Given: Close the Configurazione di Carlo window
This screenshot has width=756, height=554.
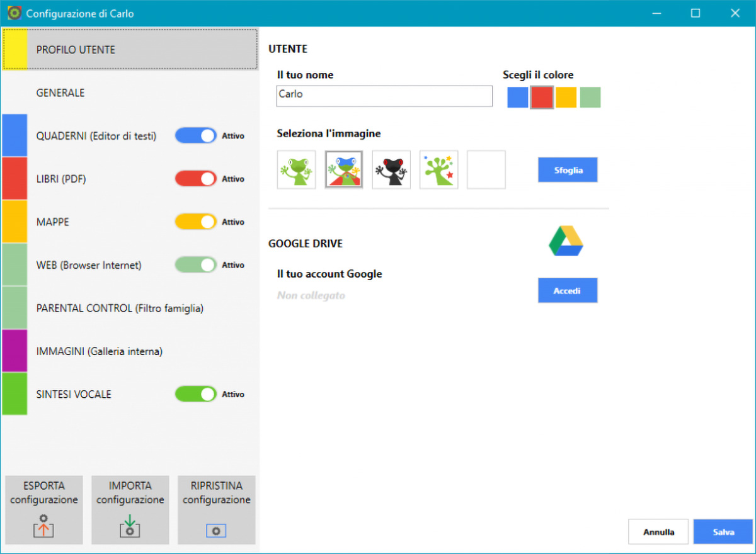Looking at the screenshot, I should (x=735, y=13).
